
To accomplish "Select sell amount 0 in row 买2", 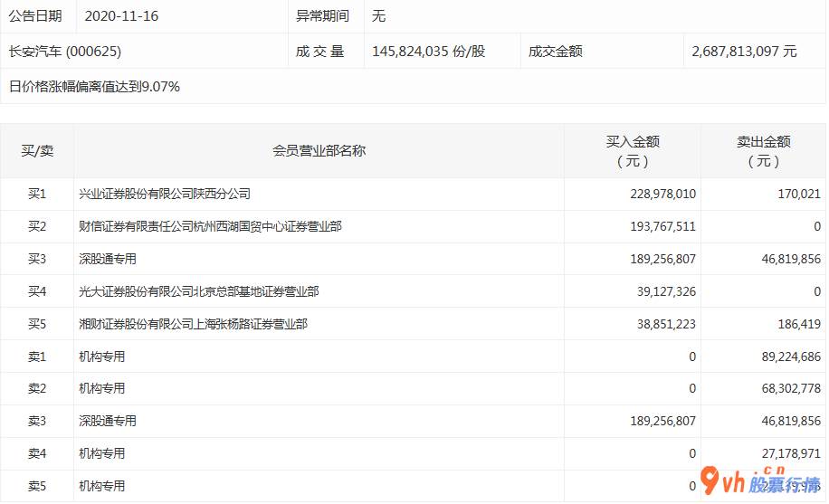I will click(x=817, y=226).
